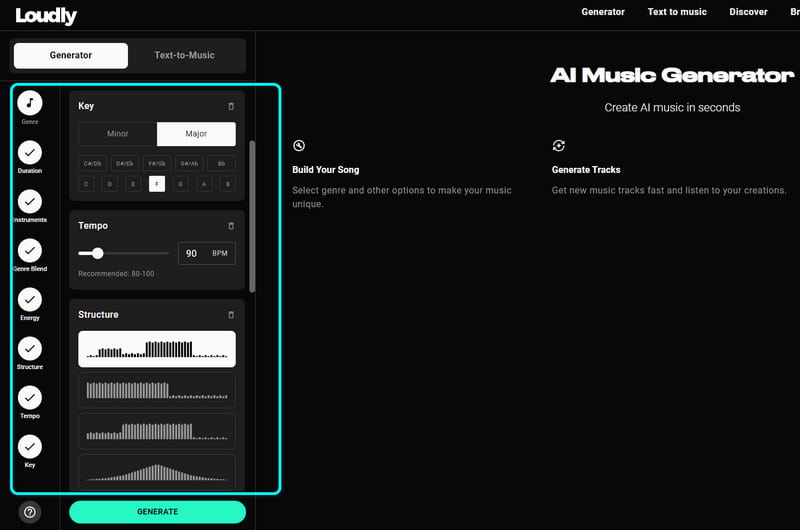
Task: Pick the Bb key option
Action: click(221, 163)
